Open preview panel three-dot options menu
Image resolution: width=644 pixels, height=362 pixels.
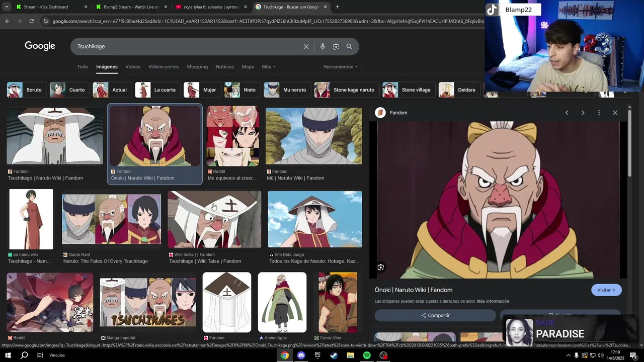[x=599, y=113]
